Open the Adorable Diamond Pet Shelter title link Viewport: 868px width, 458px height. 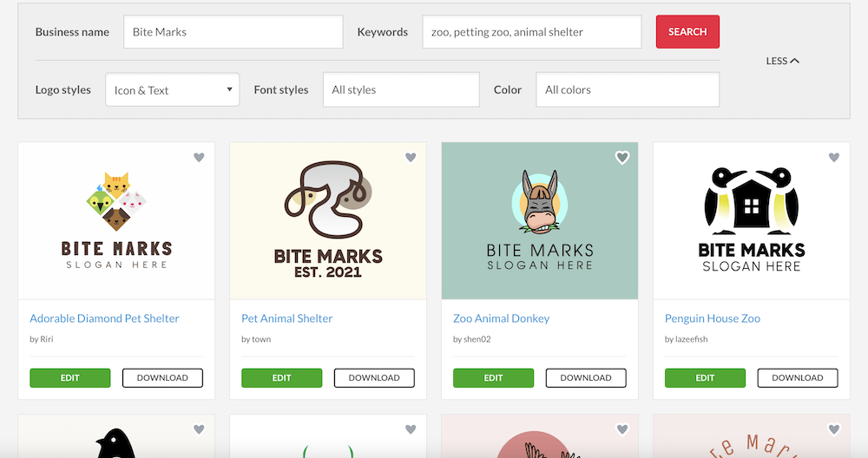point(104,318)
